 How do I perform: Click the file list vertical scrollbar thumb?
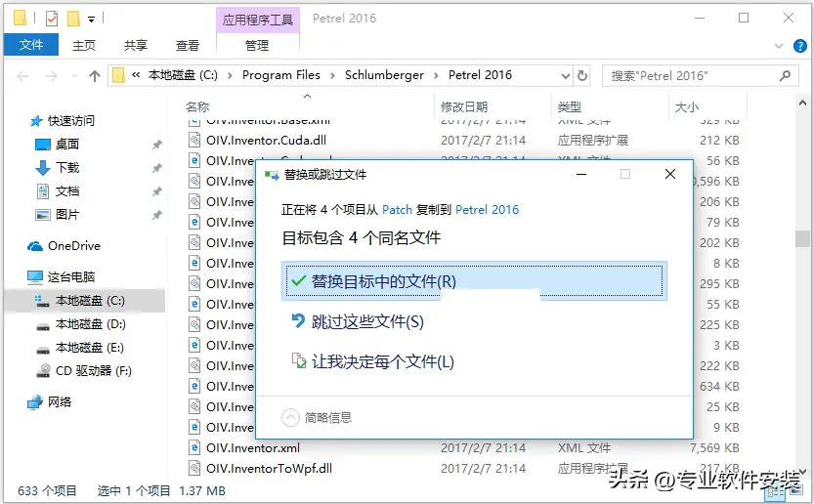(802, 238)
